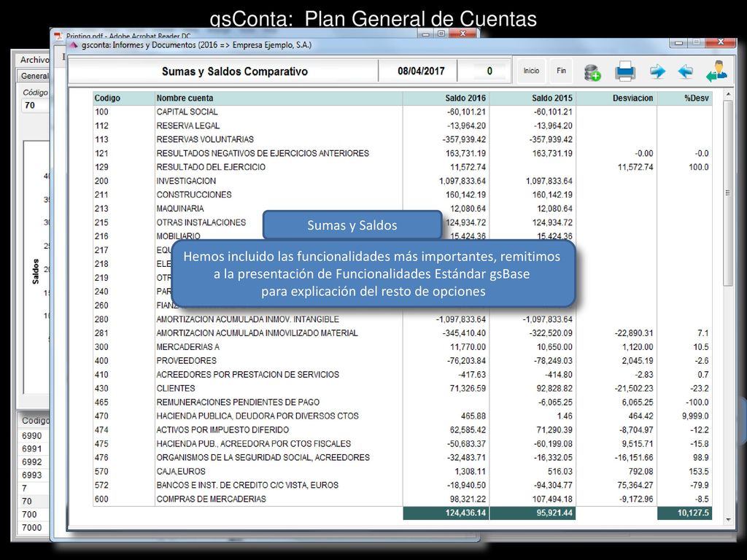The height and width of the screenshot is (560, 747).
Task: Select code 6991 in the back window list
Action: coord(33,448)
